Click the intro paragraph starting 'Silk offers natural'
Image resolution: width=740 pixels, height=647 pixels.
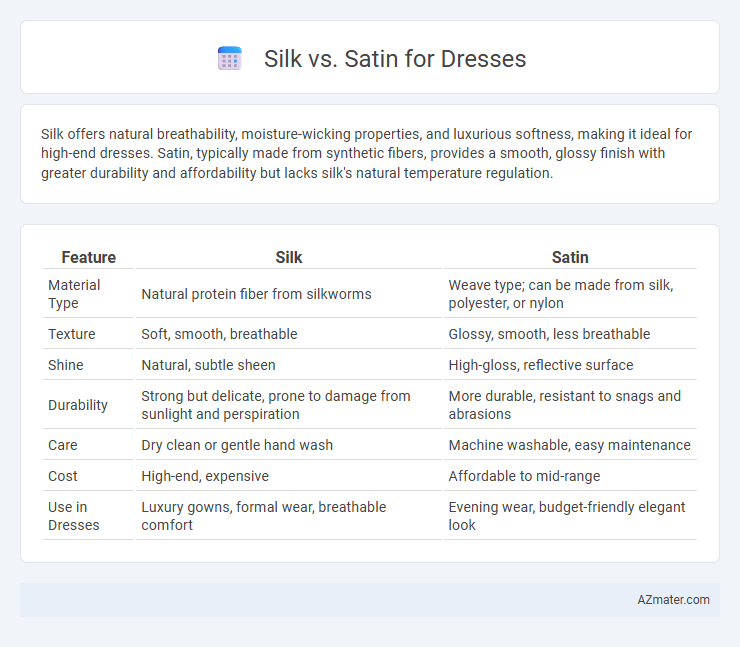pos(366,153)
